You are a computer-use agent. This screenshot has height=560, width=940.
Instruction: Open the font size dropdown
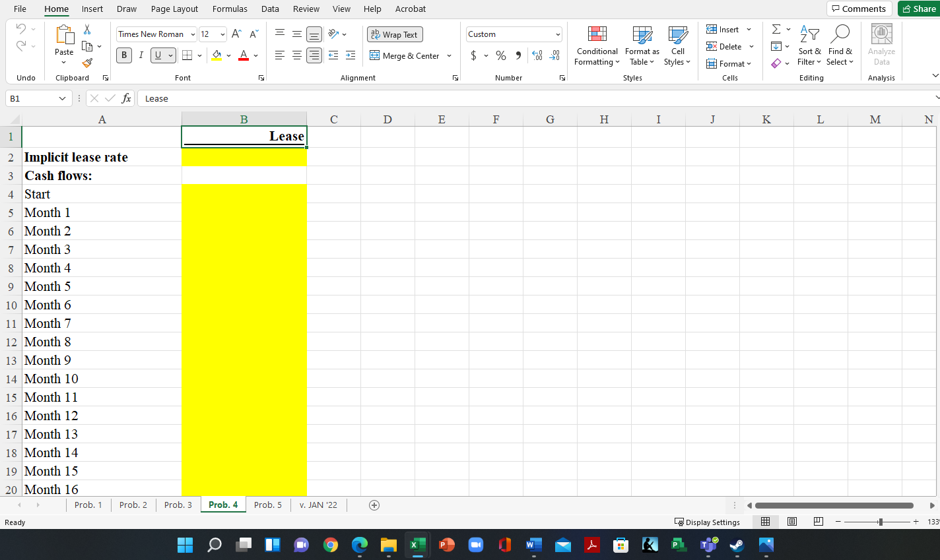(x=222, y=34)
